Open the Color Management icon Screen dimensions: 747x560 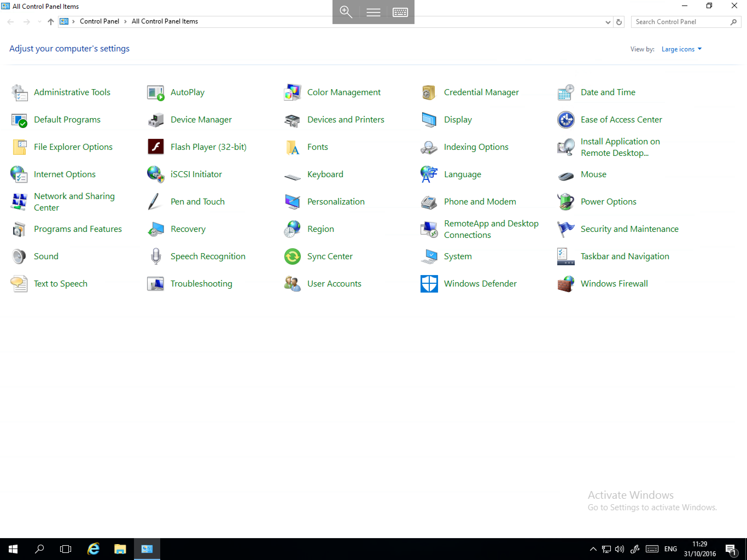(x=293, y=92)
